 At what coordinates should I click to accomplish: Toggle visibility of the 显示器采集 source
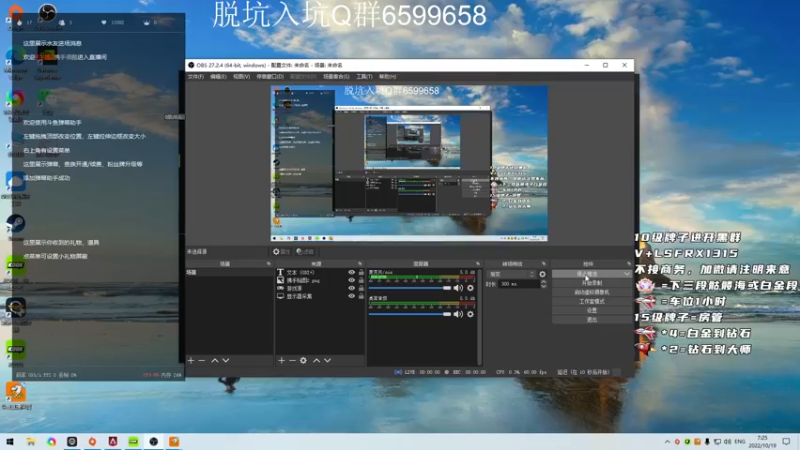pos(352,296)
